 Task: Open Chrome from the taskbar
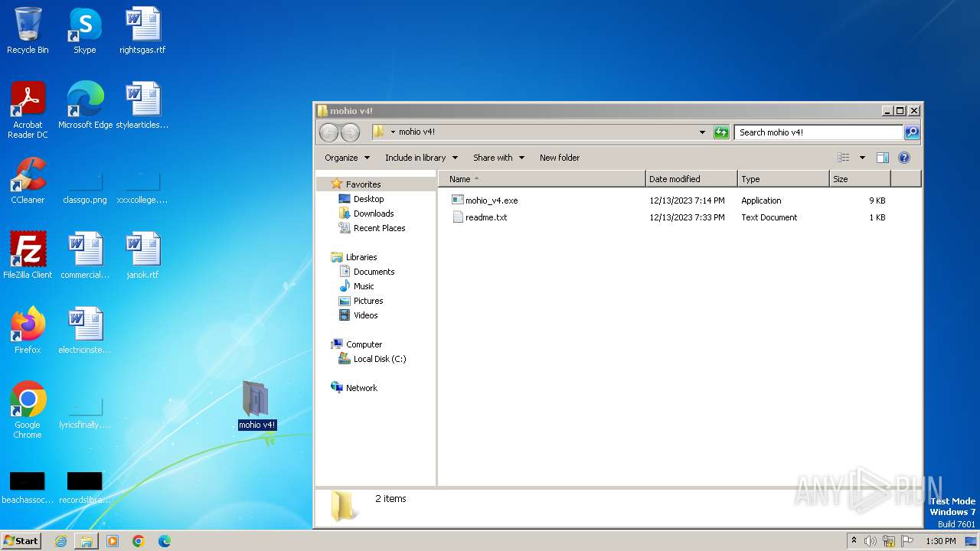(139, 541)
